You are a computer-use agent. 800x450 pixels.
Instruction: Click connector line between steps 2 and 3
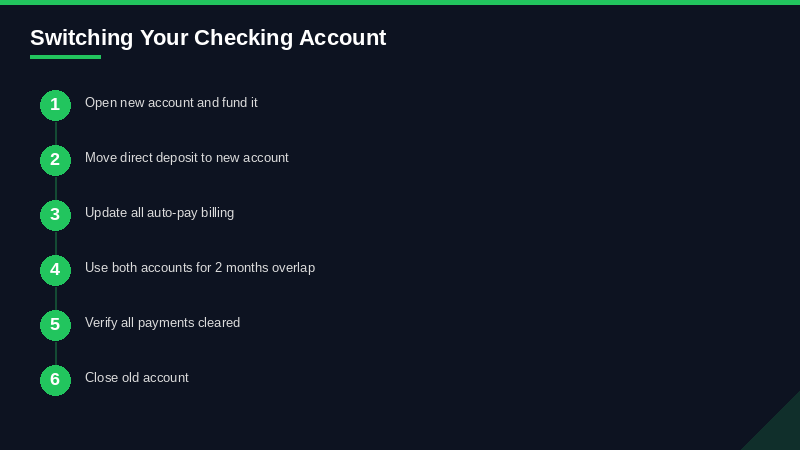[56, 188]
